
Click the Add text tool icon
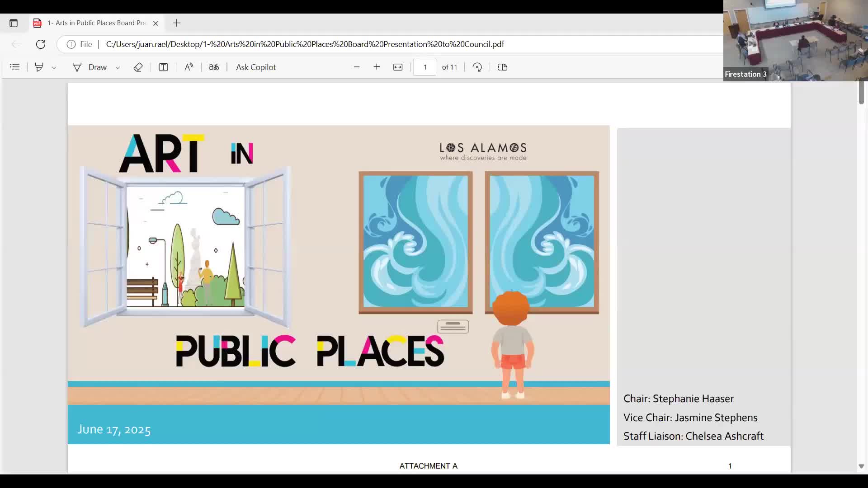(163, 67)
